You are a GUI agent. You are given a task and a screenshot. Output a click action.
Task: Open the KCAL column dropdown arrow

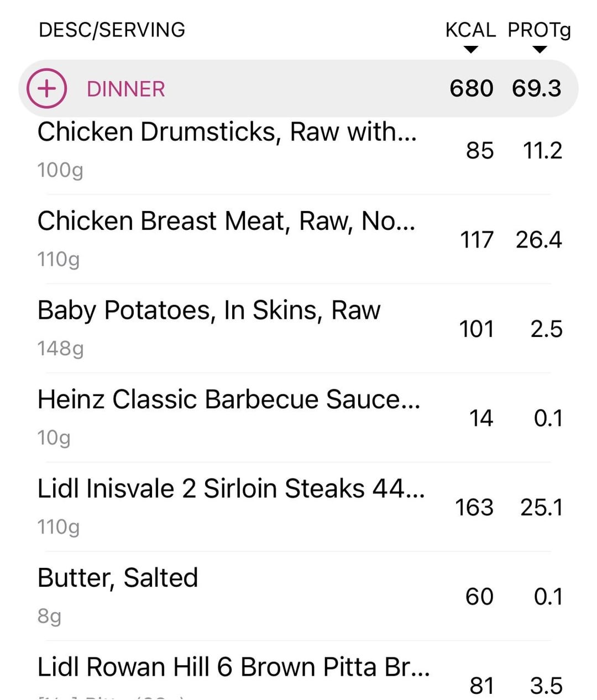pos(470,50)
